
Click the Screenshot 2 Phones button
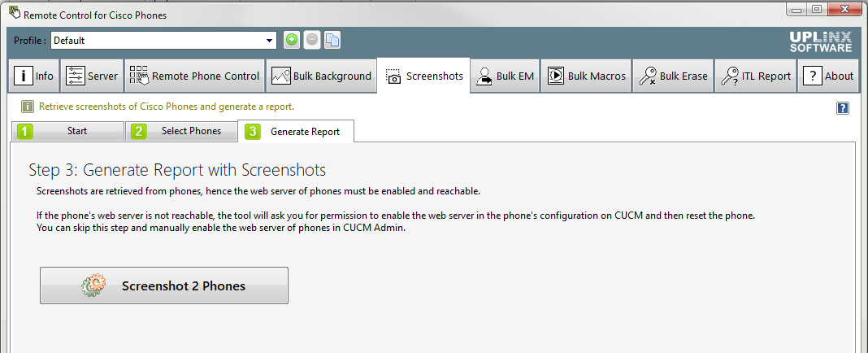coord(164,285)
